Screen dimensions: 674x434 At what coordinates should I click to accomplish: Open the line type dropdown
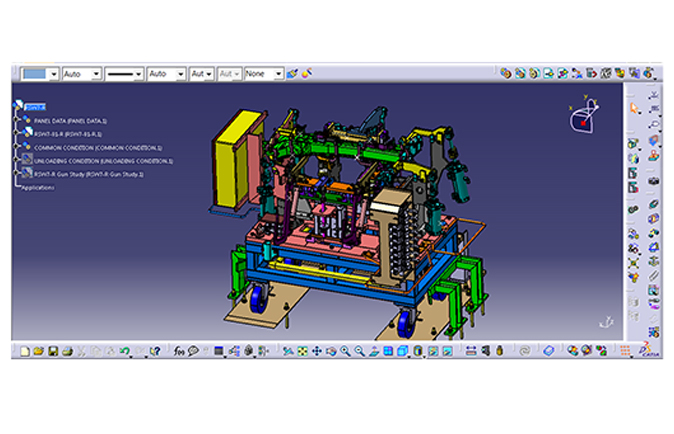(x=138, y=74)
